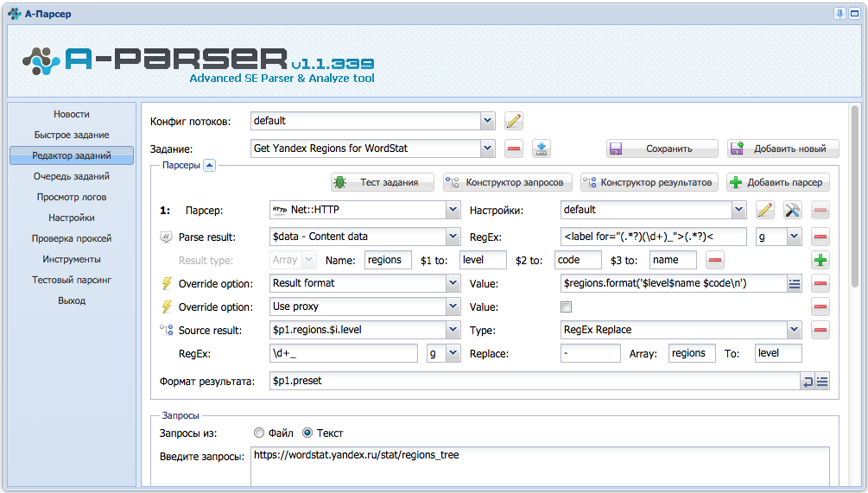Open the Parse result $data dropdown
This screenshot has height=493, width=868.
453,237
